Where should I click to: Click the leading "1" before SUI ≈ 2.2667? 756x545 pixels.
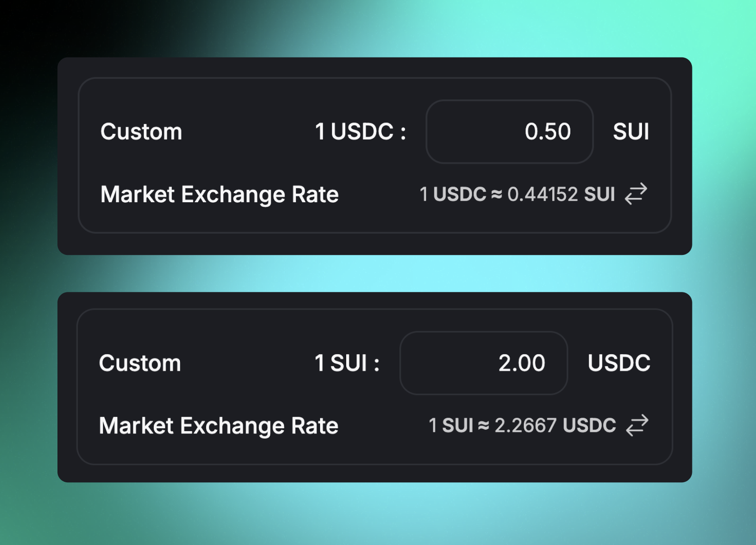click(433, 425)
